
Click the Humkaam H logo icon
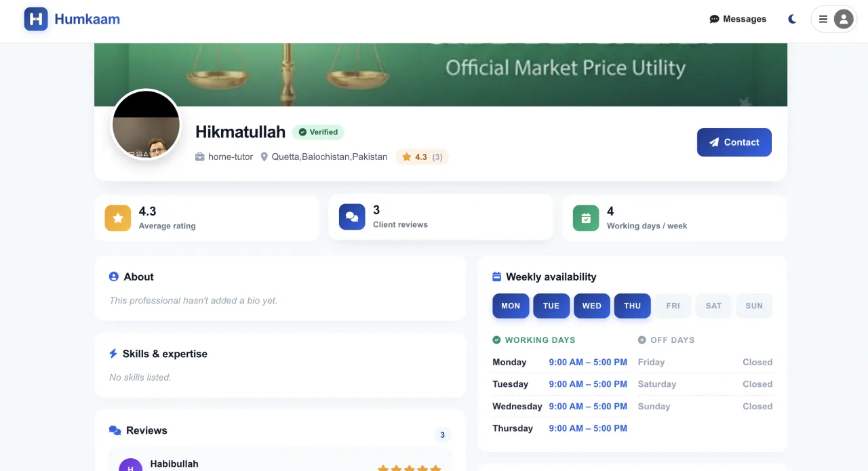36,19
